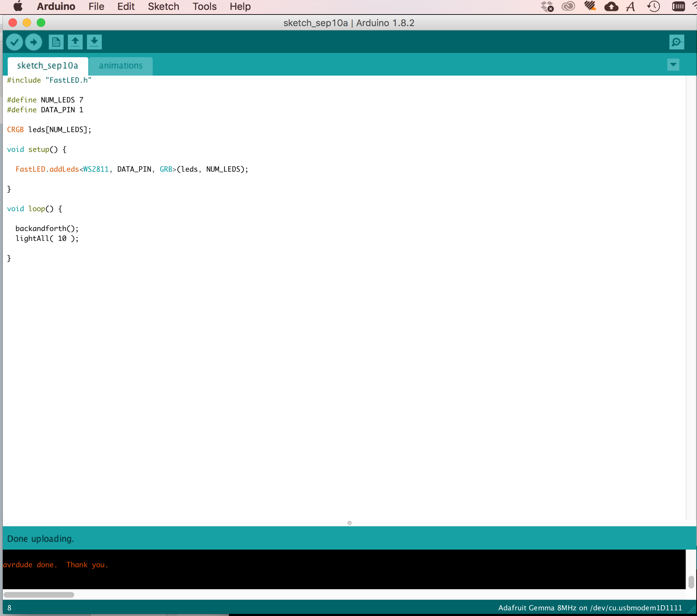Click the '#include "FastLED.h"' line
The image size is (697, 616).
[x=49, y=80]
